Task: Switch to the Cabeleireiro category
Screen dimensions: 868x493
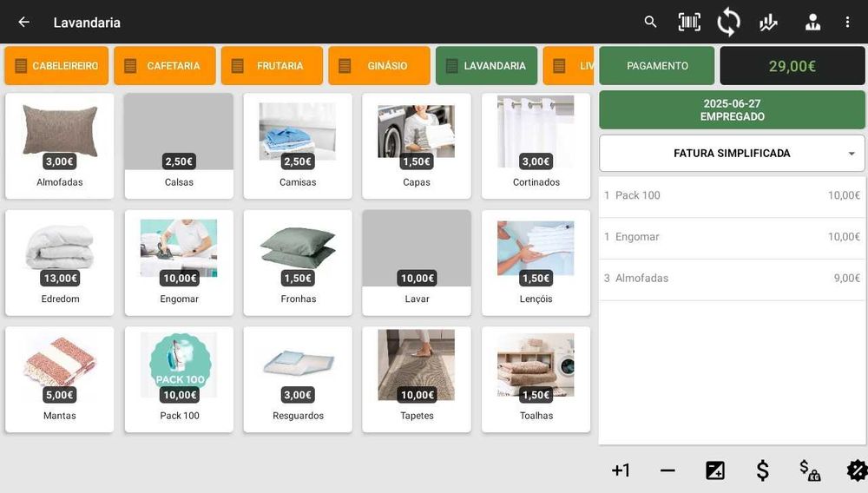Action: point(56,66)
